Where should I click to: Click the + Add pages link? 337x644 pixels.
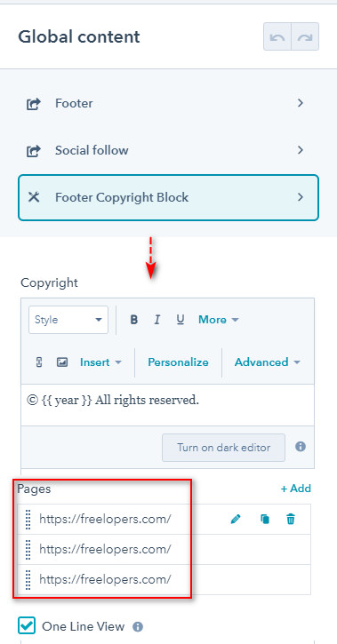tap(296, 489)
